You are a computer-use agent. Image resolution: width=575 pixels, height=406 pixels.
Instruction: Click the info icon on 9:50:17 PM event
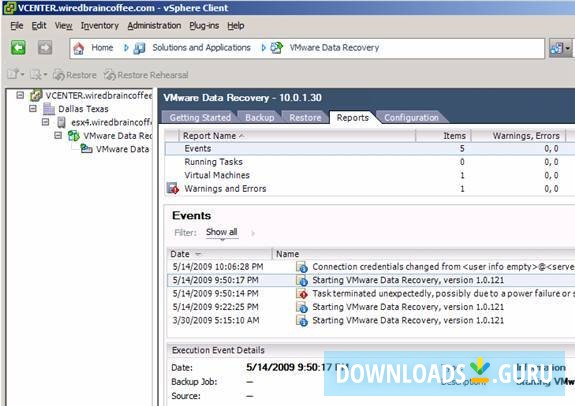pyautogui.click(x=302, y=281)
